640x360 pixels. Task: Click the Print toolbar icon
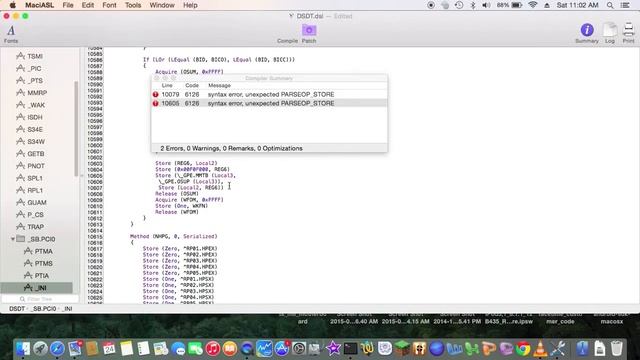tap(629, 33)
